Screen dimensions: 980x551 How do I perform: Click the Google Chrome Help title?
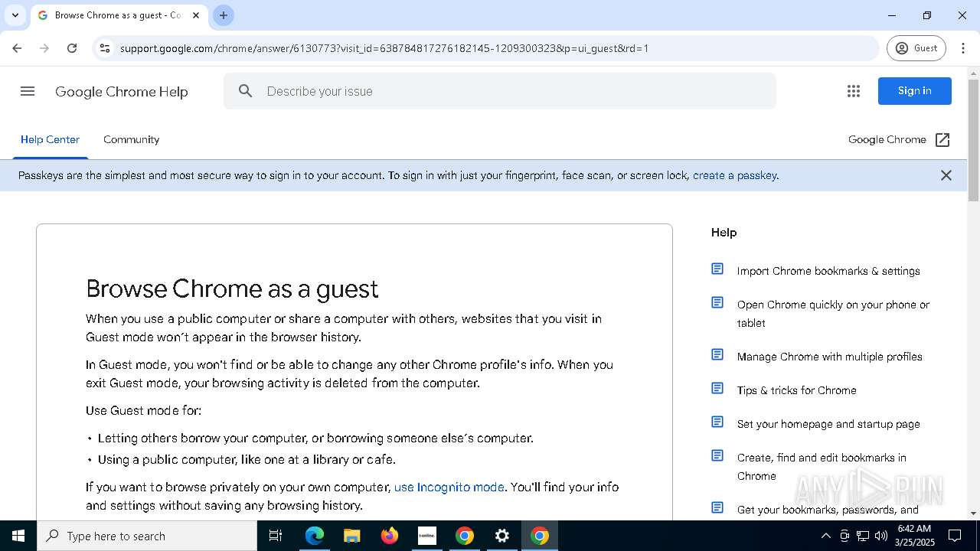[122, 92]
